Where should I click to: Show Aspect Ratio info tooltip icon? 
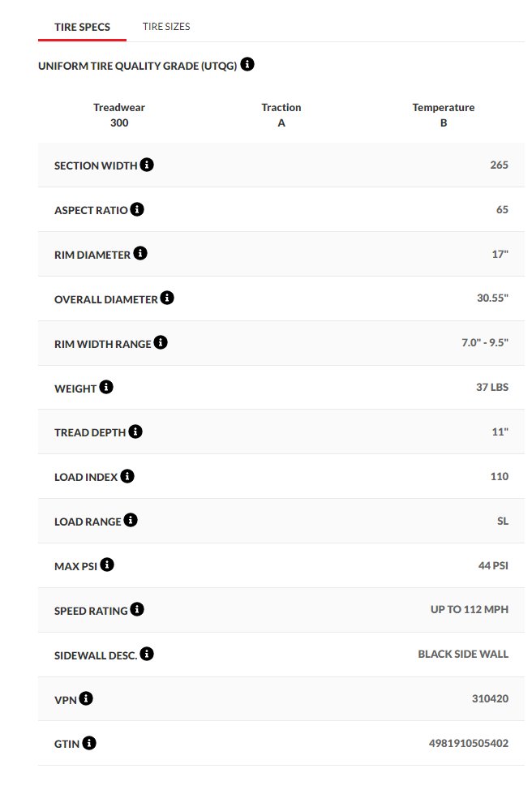click(137, 209)
